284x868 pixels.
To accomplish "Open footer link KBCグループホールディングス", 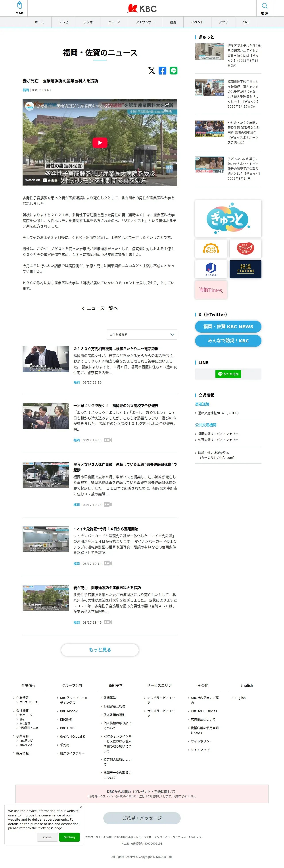I will tap(73, 700).
